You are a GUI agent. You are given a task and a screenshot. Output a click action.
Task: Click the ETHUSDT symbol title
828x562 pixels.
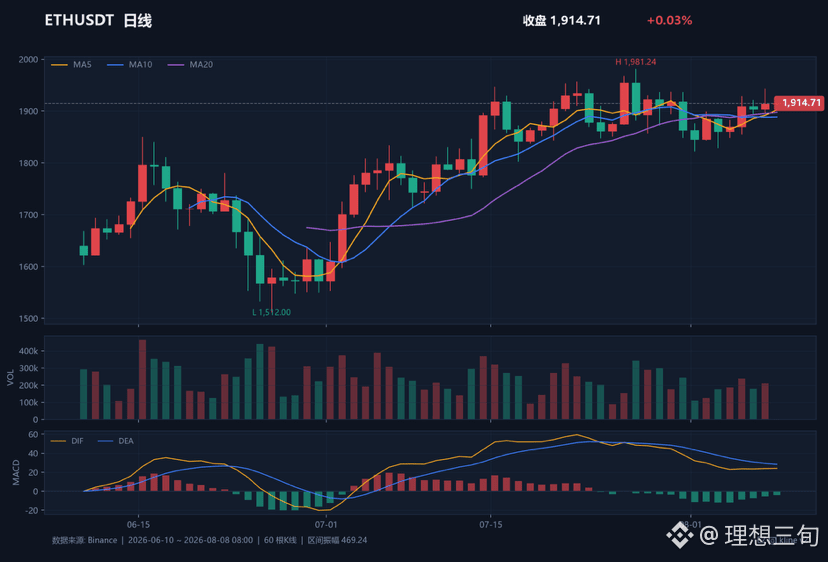[x=79, y=21]
